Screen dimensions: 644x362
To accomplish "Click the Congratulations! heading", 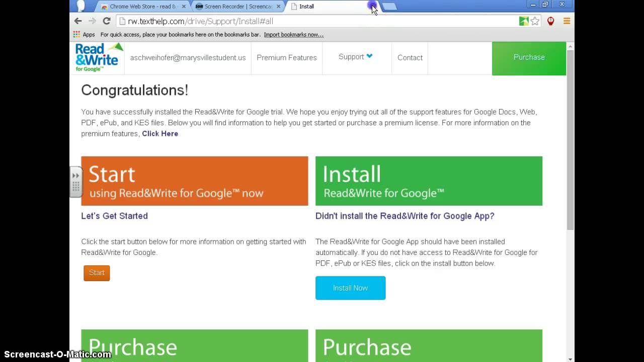I will point(135,90).
